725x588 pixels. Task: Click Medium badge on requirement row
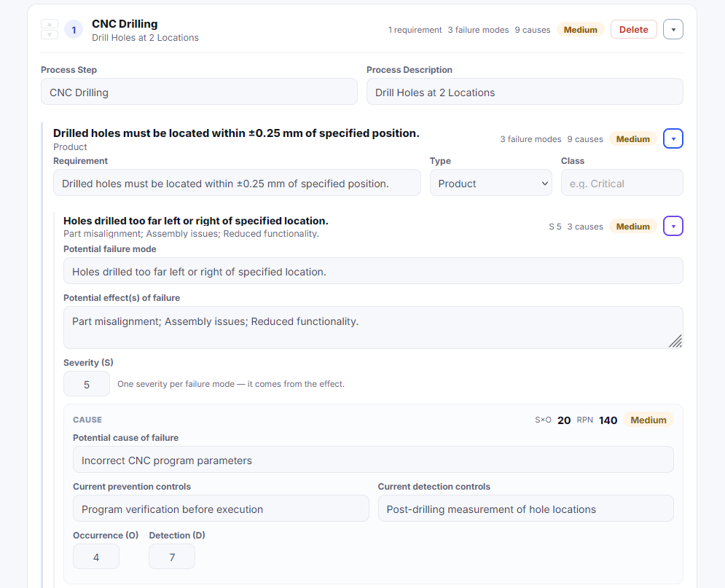[x=632, y=139]
